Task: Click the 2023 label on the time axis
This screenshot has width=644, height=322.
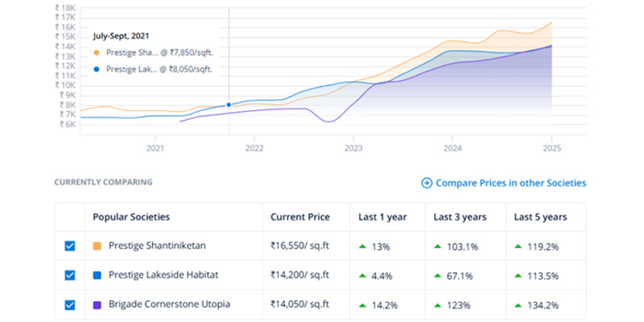Action: coord(353,148)
